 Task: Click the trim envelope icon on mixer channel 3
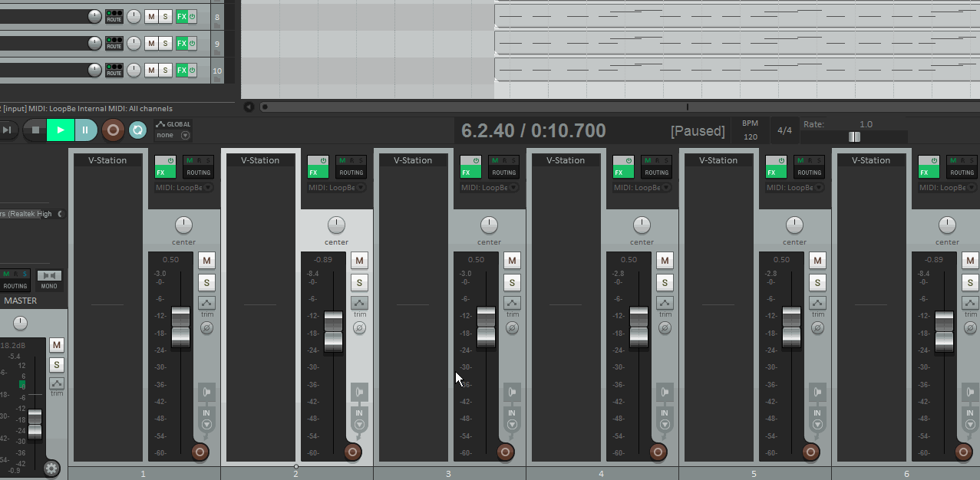pyautogui.click(x=512, y=303)
